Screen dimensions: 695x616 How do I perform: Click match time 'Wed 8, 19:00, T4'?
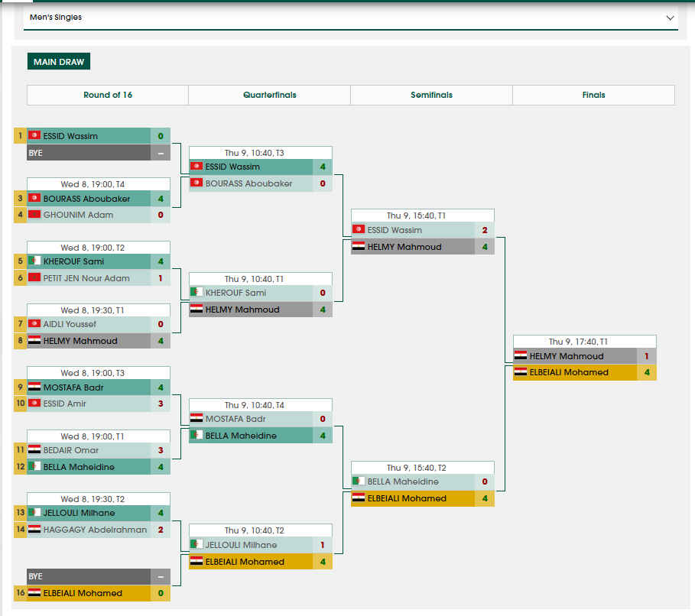[x=93, y=184]
